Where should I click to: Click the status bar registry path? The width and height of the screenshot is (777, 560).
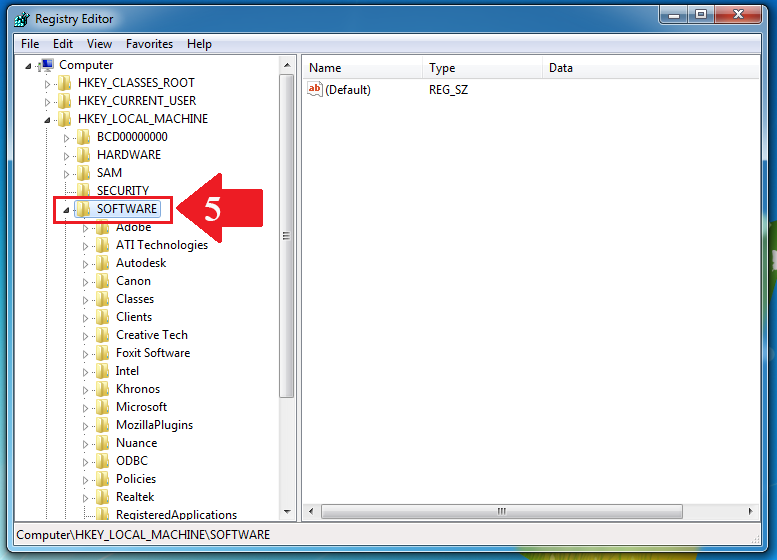(x=143, y=535)
